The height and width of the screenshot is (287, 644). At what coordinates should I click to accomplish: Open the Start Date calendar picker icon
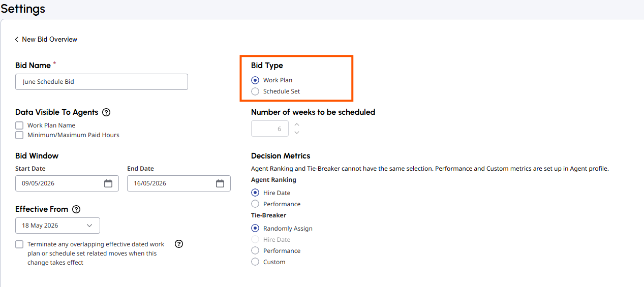tap(108, 183)
